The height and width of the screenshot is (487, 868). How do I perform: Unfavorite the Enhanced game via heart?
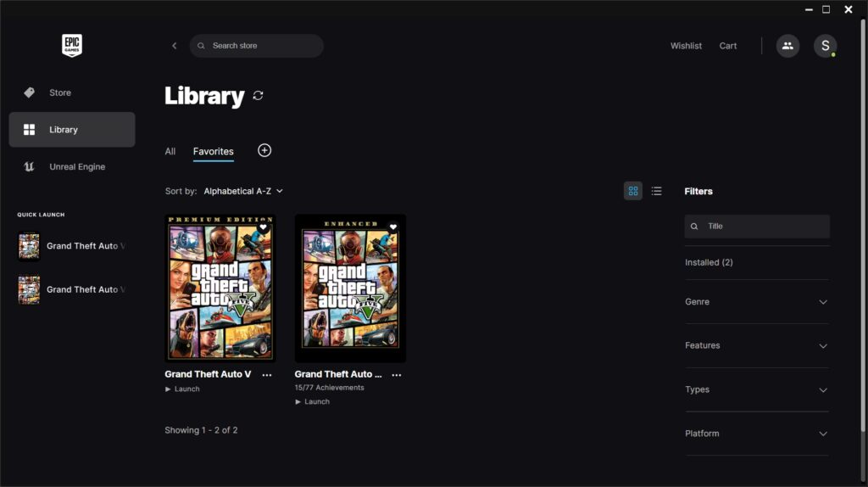393,227
